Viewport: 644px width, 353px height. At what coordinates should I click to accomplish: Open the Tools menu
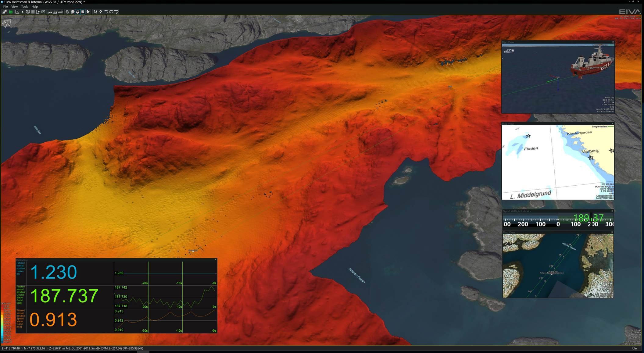pyautogui.click(x=24, y=6)
